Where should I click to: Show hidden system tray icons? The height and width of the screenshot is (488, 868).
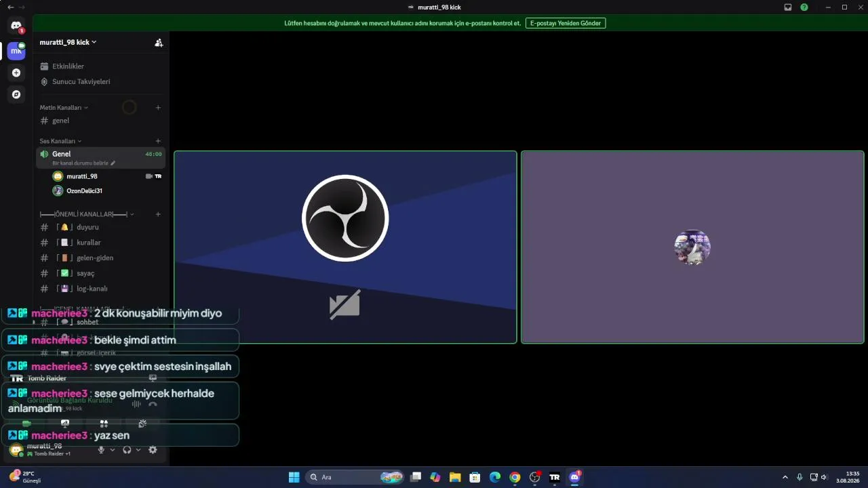point(785,477)
